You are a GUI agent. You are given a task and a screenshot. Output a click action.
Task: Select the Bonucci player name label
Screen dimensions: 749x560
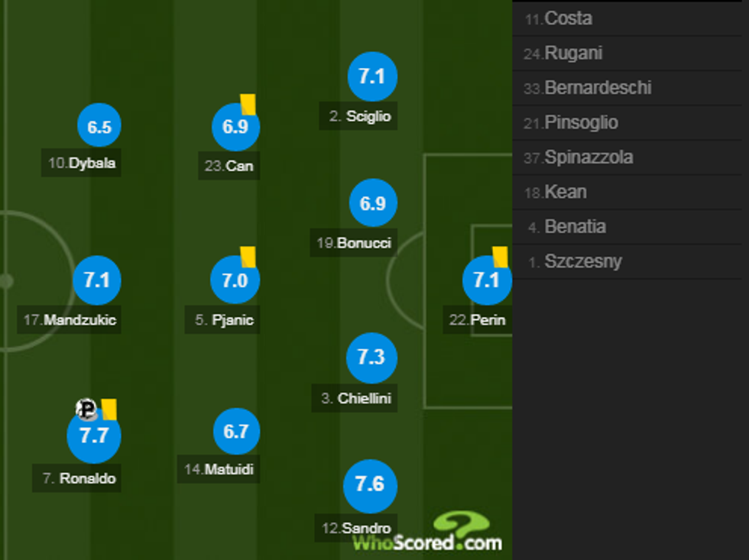click(x=354, y=243)
